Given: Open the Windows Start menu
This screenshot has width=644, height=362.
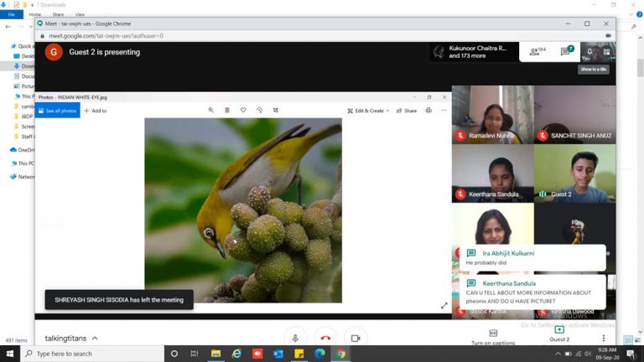Looking at the screenshot, I should click(x=10, y=354).
